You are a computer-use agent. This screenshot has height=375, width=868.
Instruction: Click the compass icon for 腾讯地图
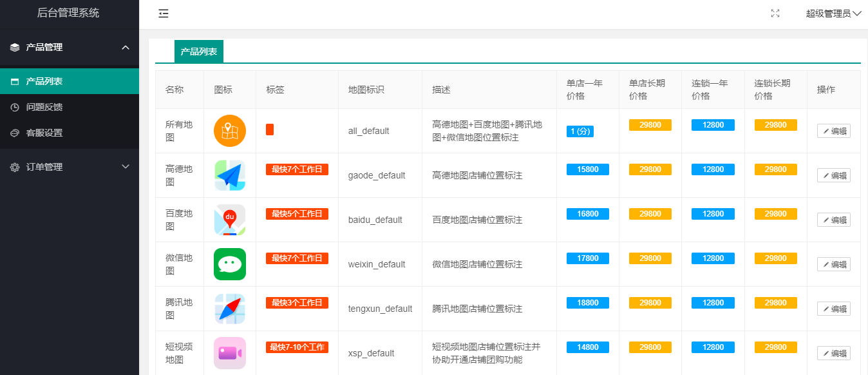click(229, 308)
